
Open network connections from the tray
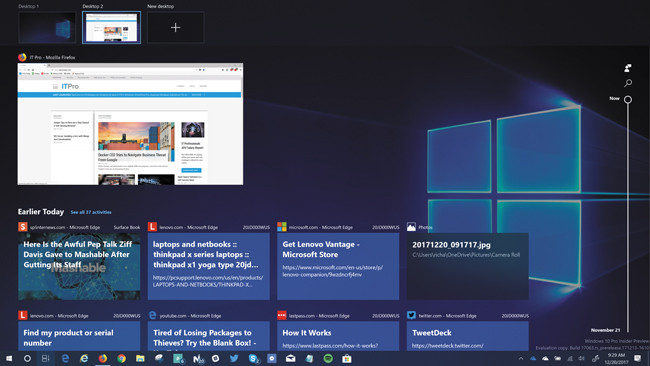(x=570, y=359)
